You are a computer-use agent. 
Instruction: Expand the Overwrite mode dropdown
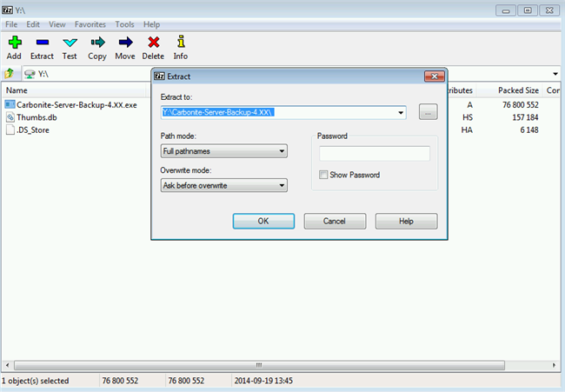(x=282, y=185)
